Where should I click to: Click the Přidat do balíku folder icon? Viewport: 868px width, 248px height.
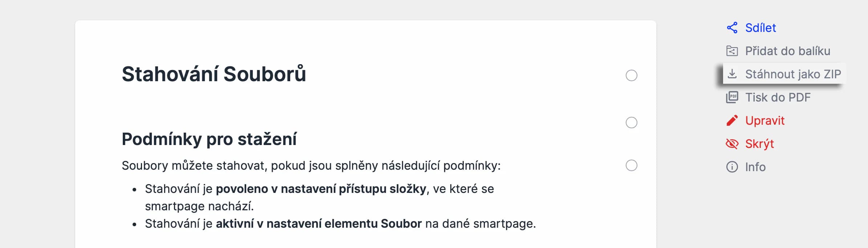(x=732, y=51)
